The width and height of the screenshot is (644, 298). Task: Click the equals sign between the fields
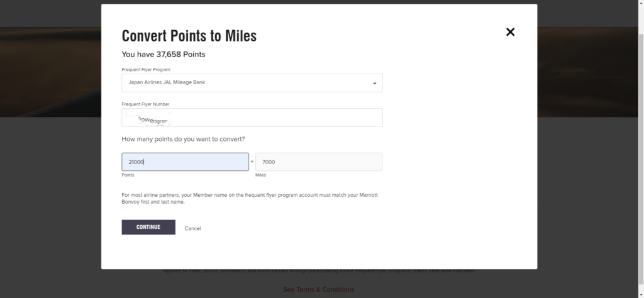point(252,162)
